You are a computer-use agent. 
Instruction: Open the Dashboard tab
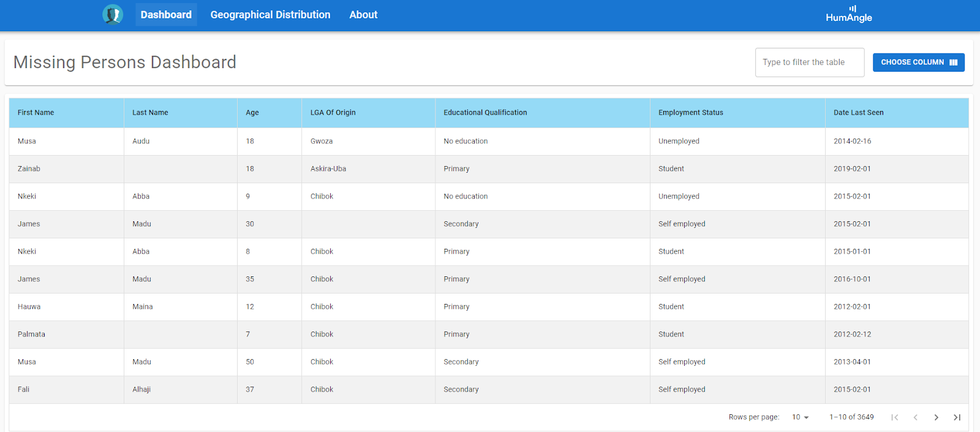coord(166,15)
